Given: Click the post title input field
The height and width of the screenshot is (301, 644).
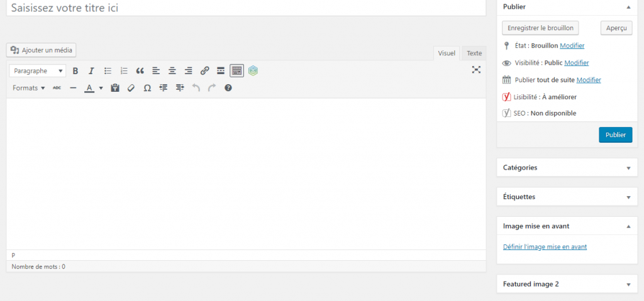Looking at the screenshot, I should [246, 8].
